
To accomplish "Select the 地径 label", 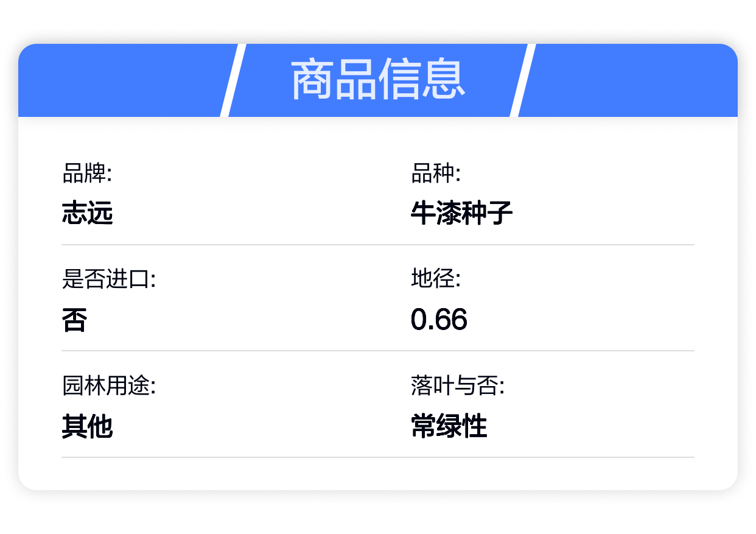I will pos(436,279).
